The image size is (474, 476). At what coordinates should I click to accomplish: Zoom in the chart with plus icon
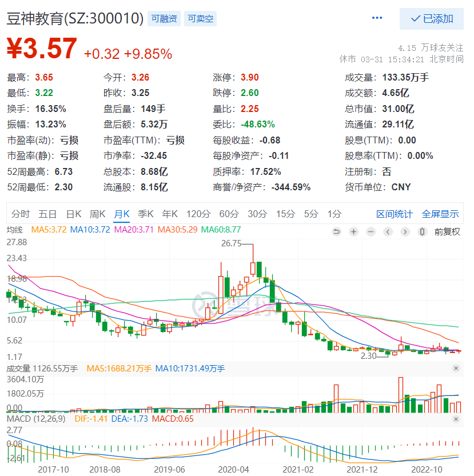353,232
